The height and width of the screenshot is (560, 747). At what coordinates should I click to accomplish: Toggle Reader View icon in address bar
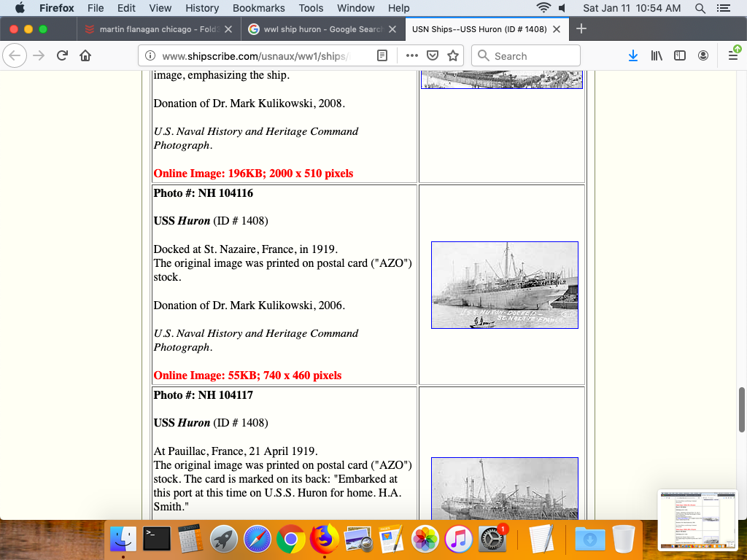tap(382, 56)
